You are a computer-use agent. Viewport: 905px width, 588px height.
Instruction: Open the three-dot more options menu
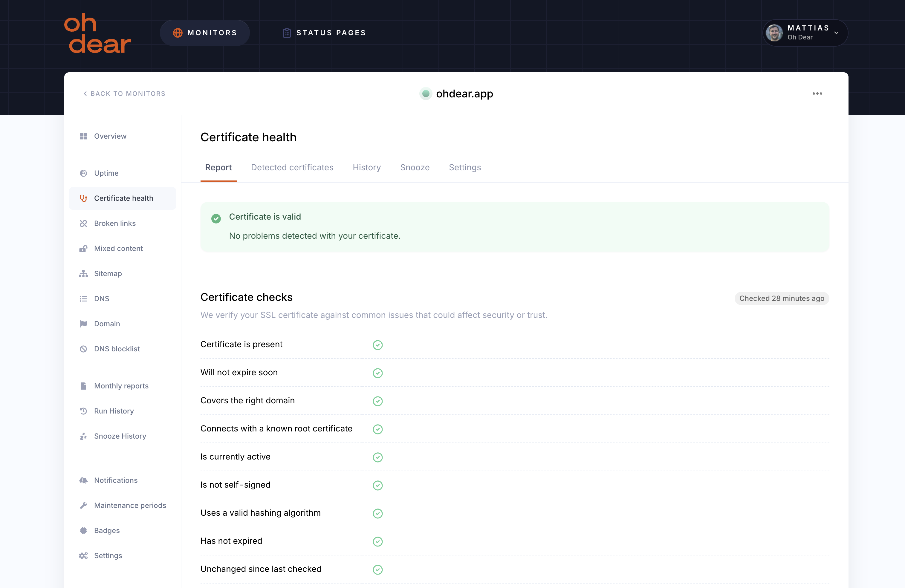point(817,94)
